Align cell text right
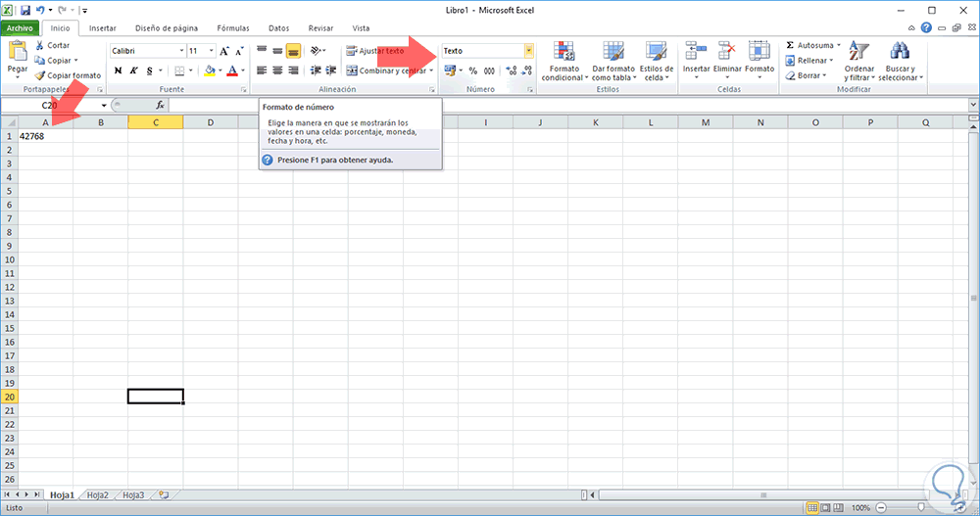Image resolution: width=980 pixels, height=516 pixels. point(293,70)
